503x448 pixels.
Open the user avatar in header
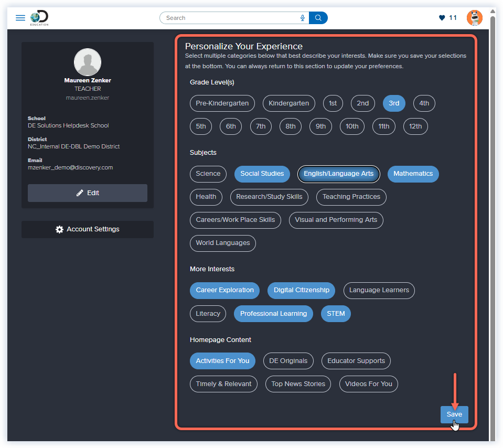pos(474,18)
